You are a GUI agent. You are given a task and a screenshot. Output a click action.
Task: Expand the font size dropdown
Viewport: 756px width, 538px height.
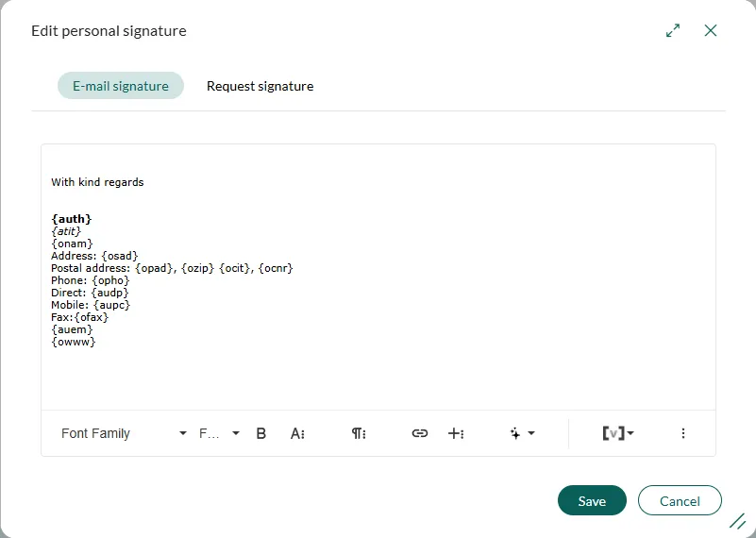219,433
